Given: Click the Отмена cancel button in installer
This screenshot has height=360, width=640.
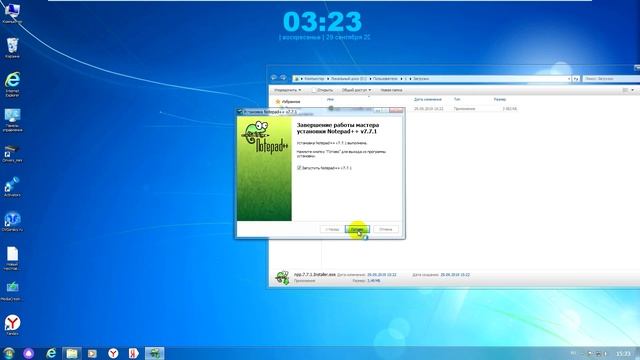Looking at the screenshot, I should 386,229.
